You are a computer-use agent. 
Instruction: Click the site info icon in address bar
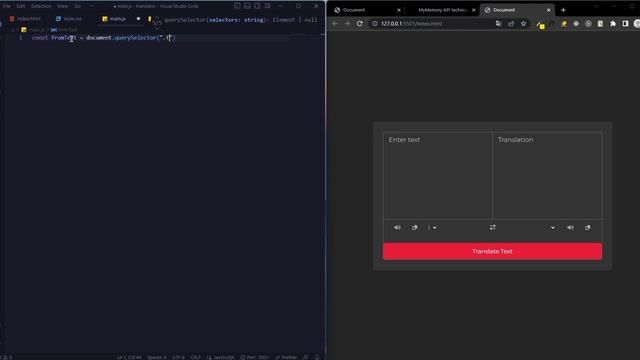tap(374, 24)
